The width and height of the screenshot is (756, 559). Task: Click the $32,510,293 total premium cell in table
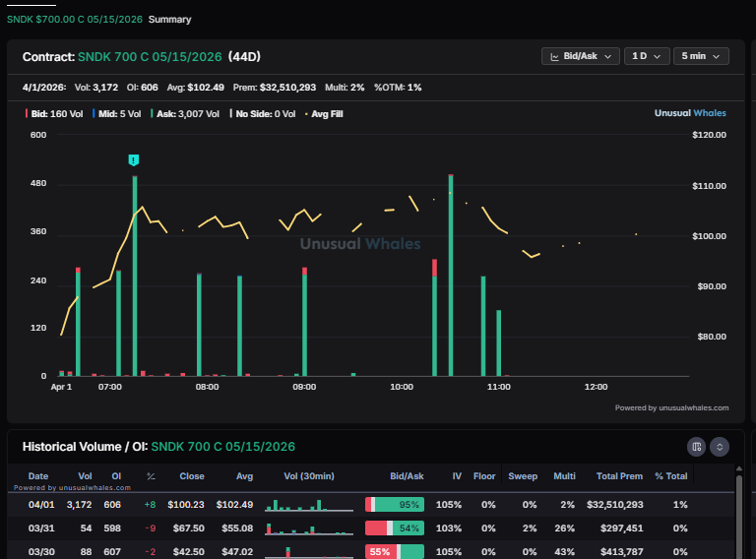point(614,505)
